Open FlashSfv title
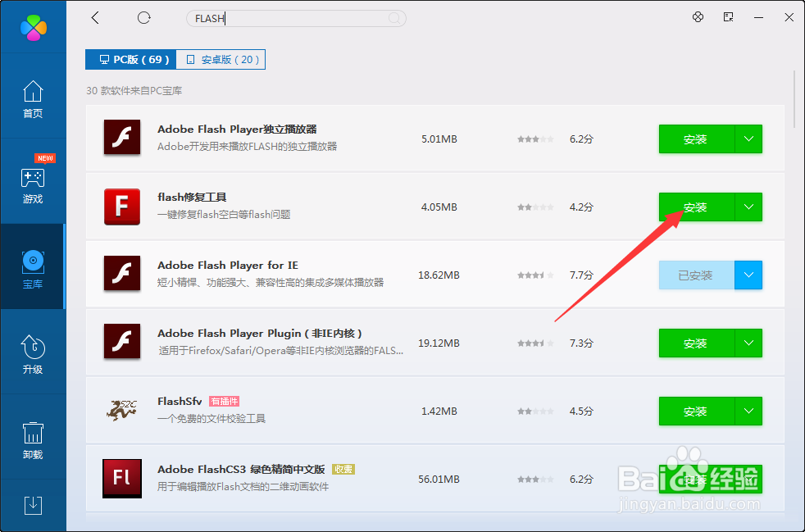805x532 pixels. click(x=180, y=401)
